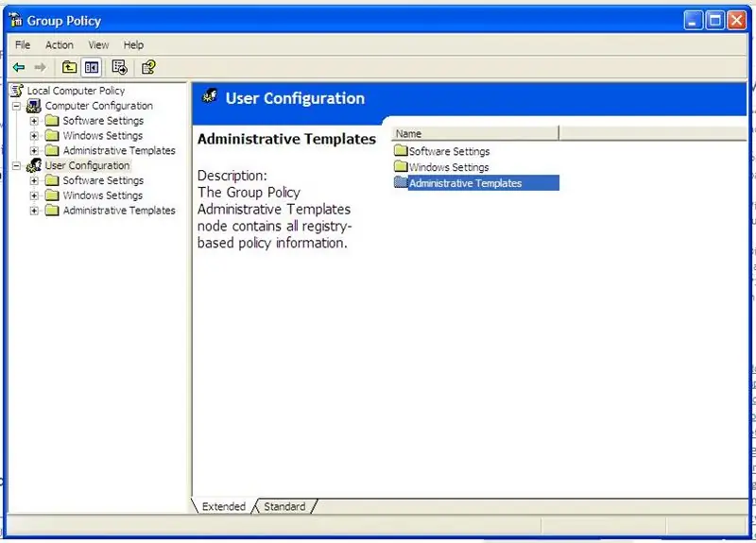The image size is (756, 543).
Task: Click User Configuration node icon in tree
Action: pos(34,165)
